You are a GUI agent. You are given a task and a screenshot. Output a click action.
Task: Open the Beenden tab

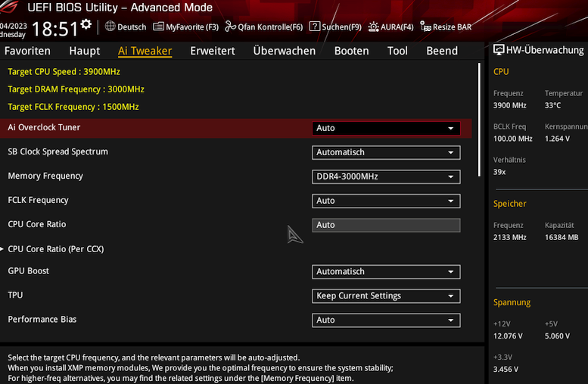(x=442, y=51)
